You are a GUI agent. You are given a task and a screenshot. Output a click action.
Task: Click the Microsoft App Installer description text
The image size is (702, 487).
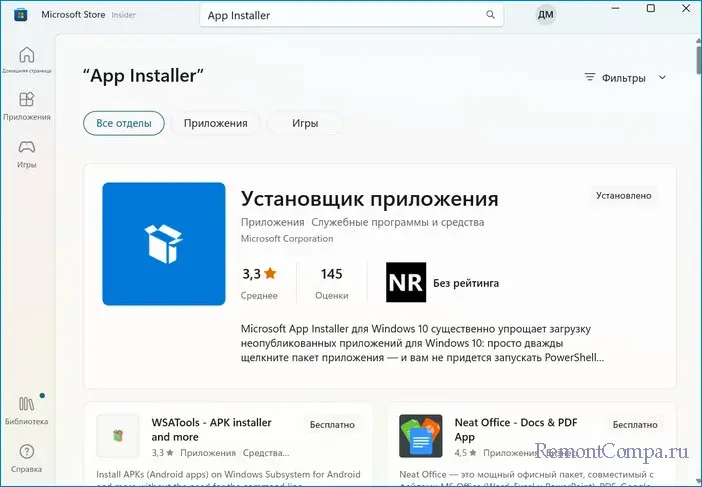(x=422, y=343)
